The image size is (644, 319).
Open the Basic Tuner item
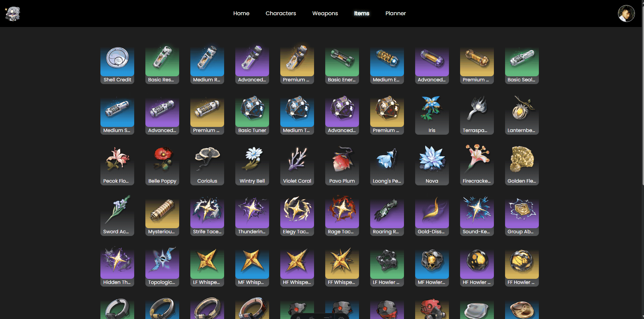coord(252,115)
